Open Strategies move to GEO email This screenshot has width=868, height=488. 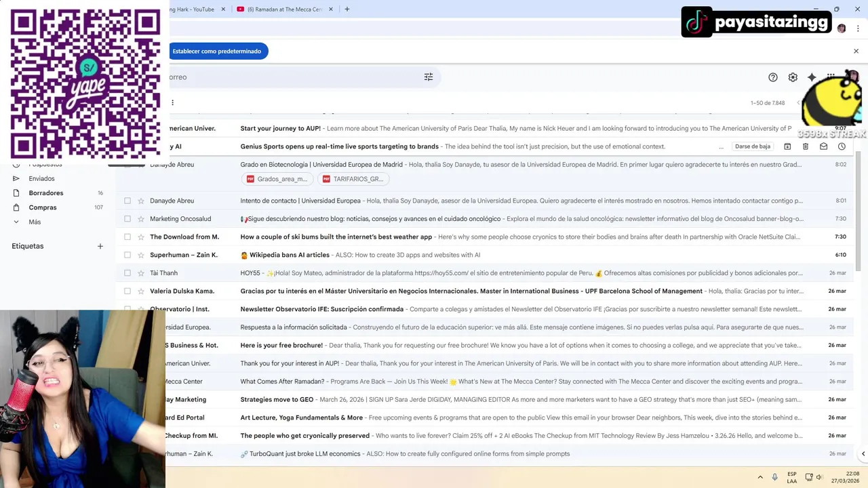click(277, 400)
